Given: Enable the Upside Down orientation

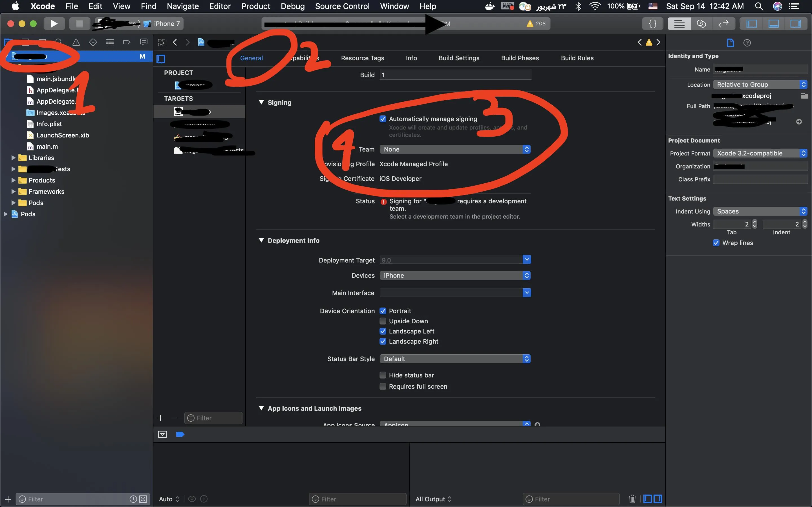Looking at the screenshot, I should pos(383,321).
